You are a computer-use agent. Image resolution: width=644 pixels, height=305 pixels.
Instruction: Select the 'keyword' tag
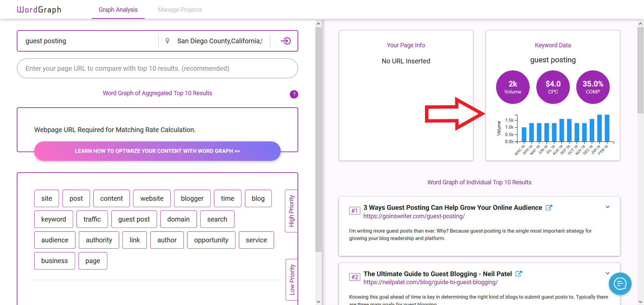click(54, 219)
